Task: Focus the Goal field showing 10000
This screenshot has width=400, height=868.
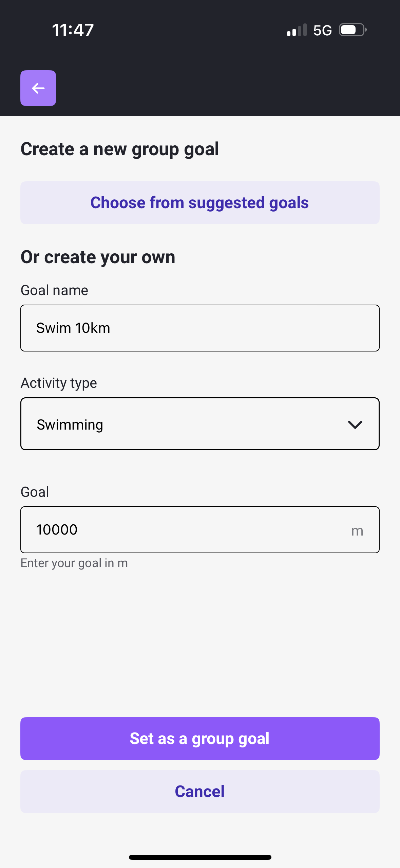Action: tap(200, 530)
